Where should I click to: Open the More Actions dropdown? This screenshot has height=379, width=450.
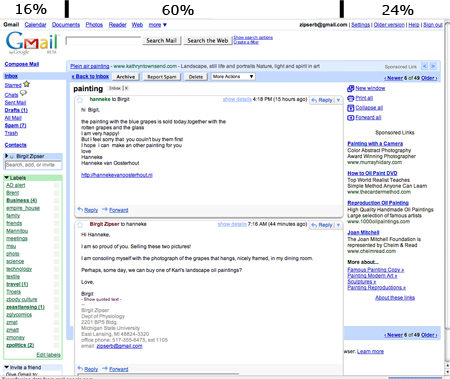click(233, 77)
